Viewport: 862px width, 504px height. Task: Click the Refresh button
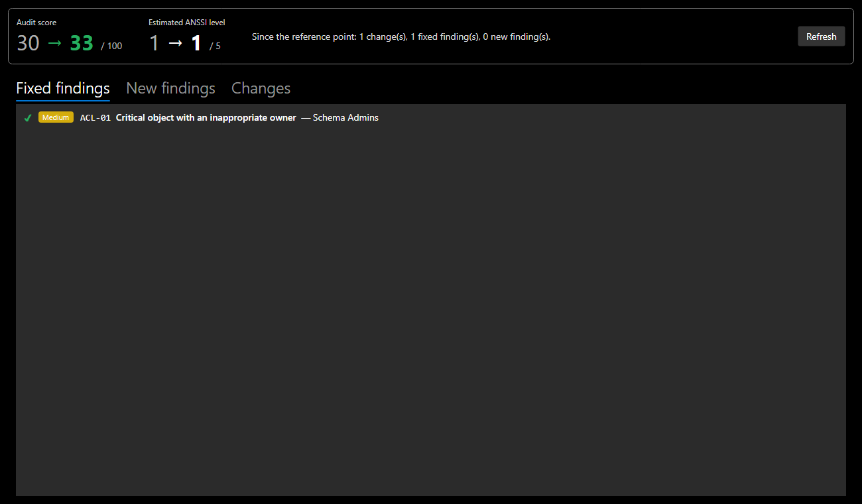[x=821, y=36]
